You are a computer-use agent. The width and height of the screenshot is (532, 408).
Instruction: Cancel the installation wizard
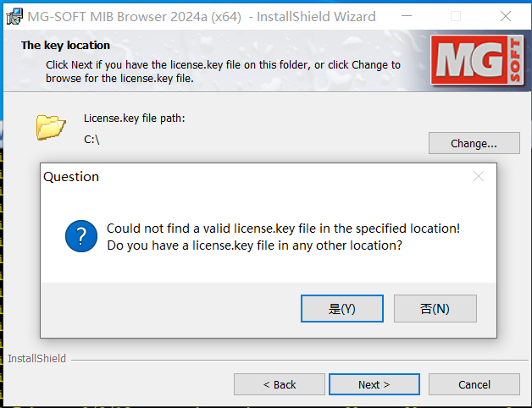[474, 384]
